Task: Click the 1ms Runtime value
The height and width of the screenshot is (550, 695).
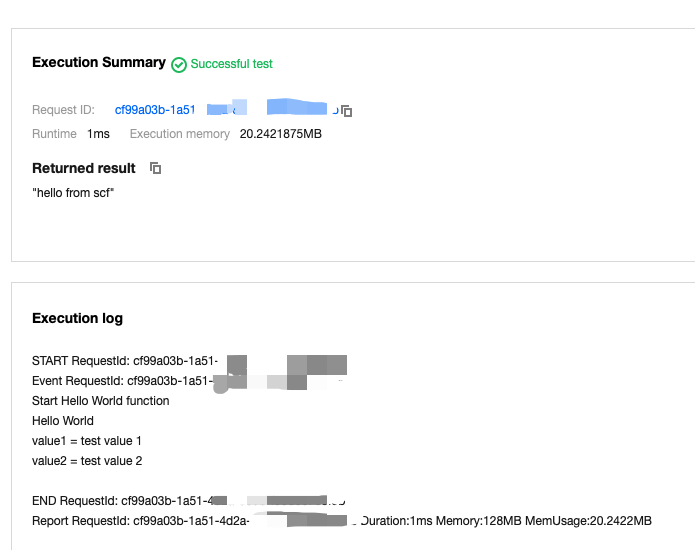Action: tap(98, 134)
